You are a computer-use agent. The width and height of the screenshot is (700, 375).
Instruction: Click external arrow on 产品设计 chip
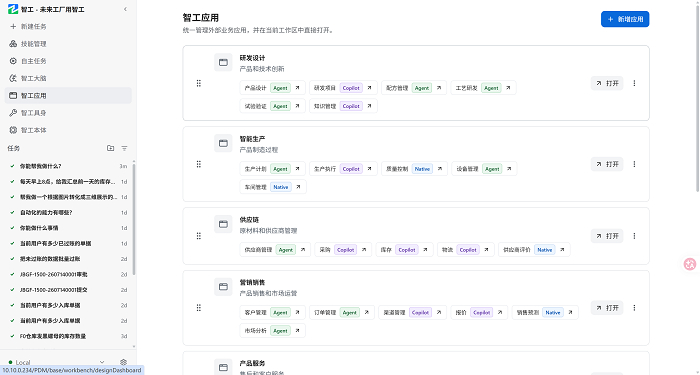[x=297, y=88]
